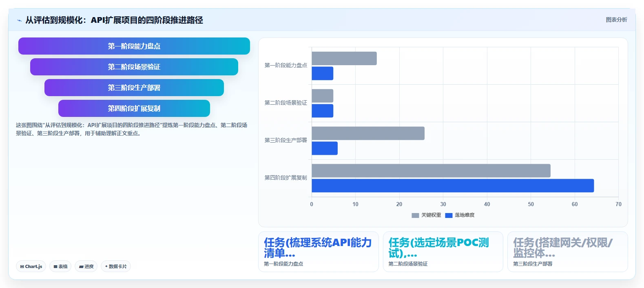Click the 图表分析 label in header
The height and width of the screenshot is (288, 644).
[616, 20]
